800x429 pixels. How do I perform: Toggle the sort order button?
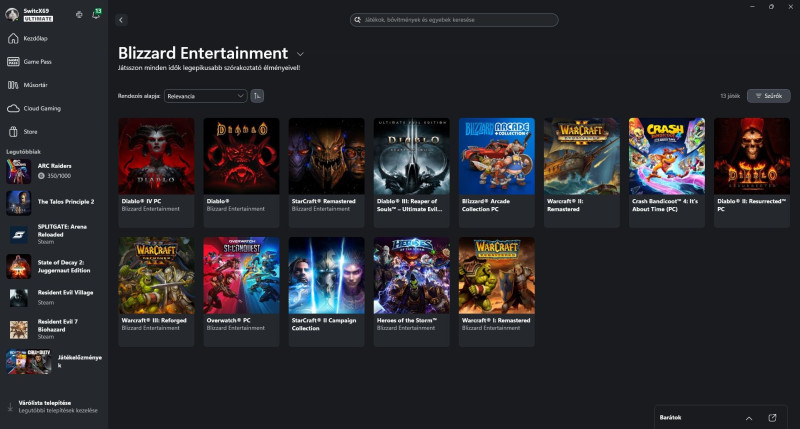257,96
